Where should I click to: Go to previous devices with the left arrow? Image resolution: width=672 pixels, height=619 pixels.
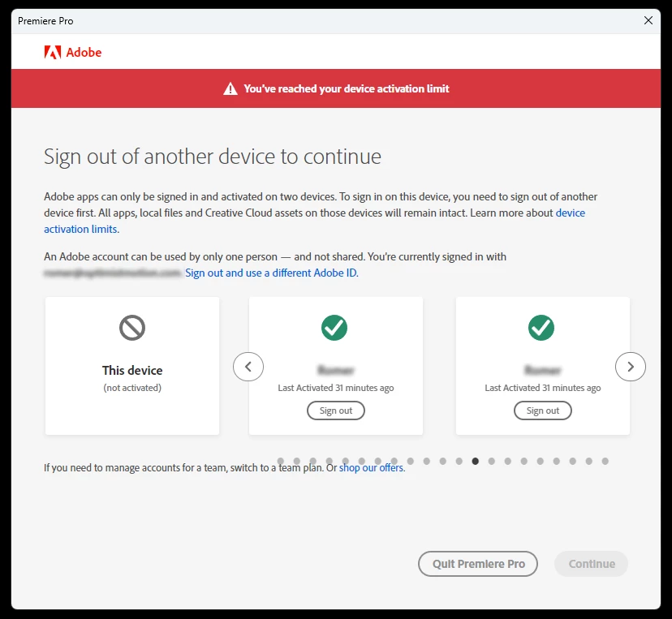pos(248,367)
